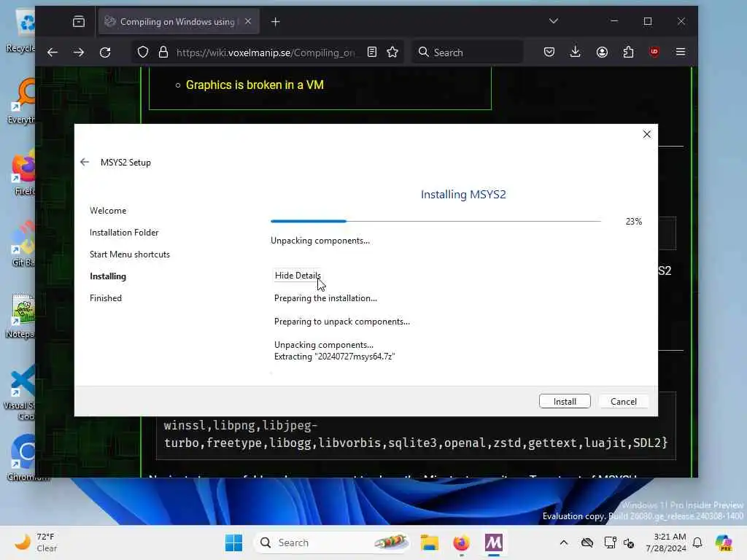The image size is (747, 560).
Task: Toggle reader view for this page
Action: coord(372,52)
